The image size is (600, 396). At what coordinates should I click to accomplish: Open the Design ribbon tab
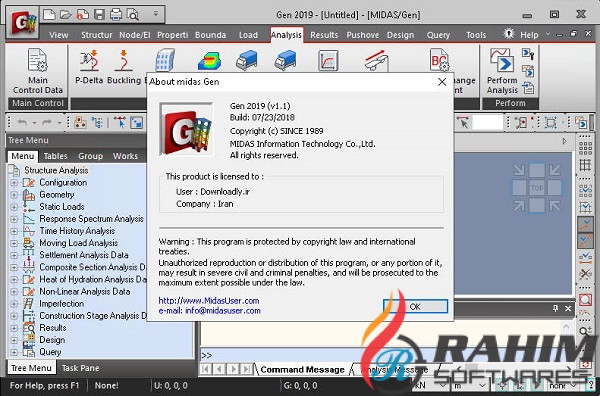(400, 35)
